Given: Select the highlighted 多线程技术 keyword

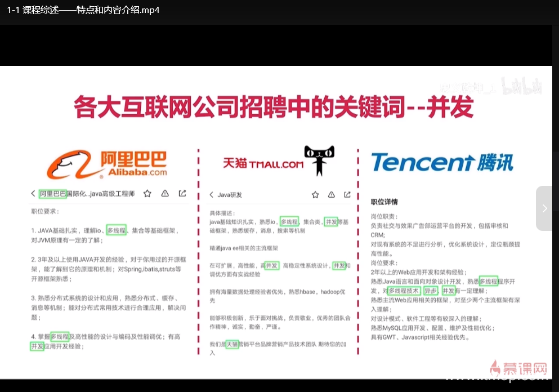Looking at the screenshot, I should click(x=404, y=291).
